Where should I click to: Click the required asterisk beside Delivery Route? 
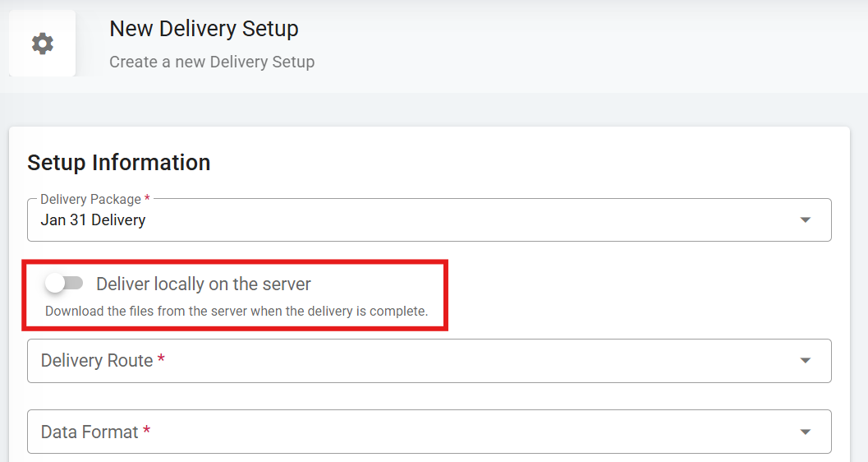tap(161, 360)
